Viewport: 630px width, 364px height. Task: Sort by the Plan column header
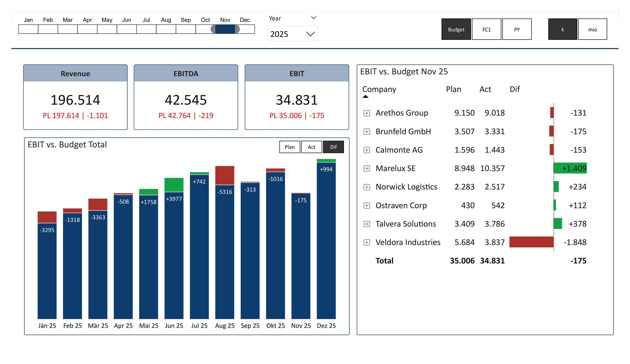(x=453, y=89)
